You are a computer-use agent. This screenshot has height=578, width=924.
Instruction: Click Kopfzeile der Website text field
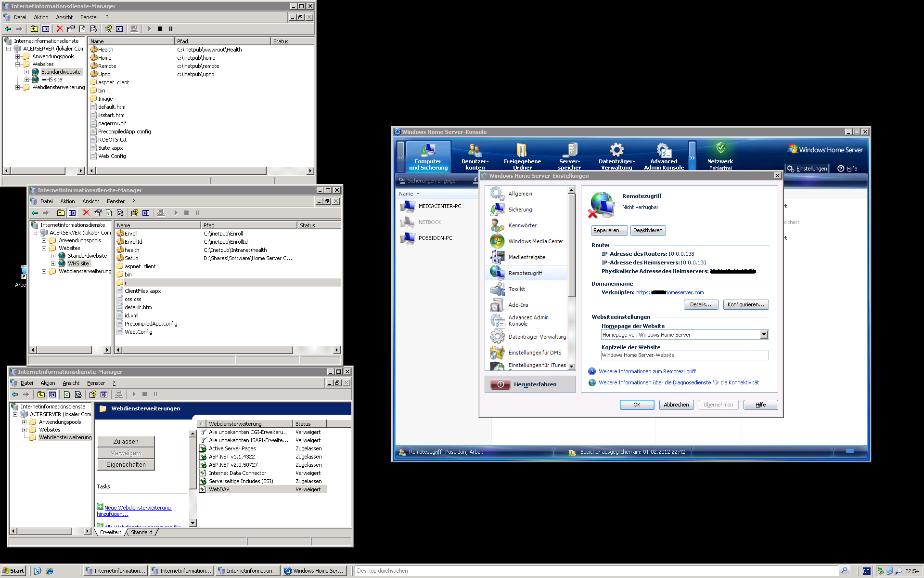685,355
